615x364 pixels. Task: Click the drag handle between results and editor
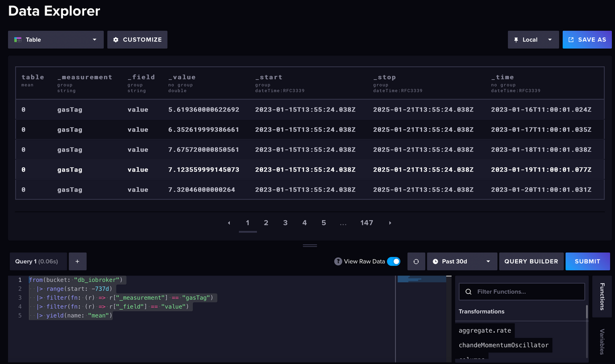point(310,246)
